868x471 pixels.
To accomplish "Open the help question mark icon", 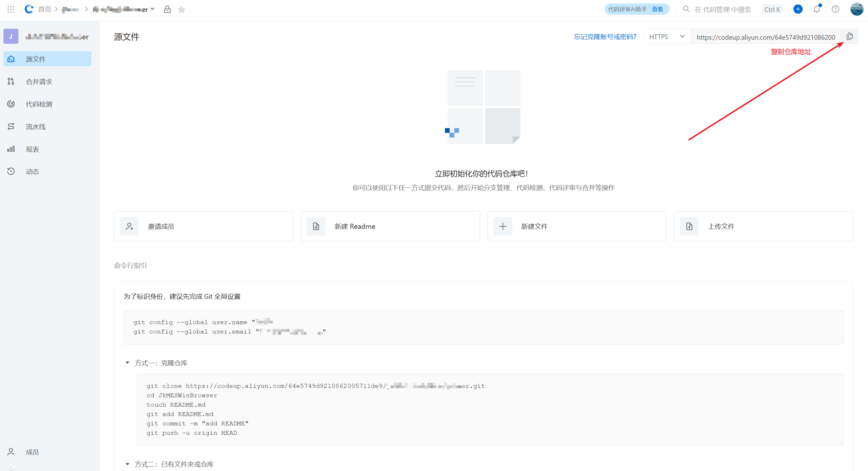I will (835, 9).
